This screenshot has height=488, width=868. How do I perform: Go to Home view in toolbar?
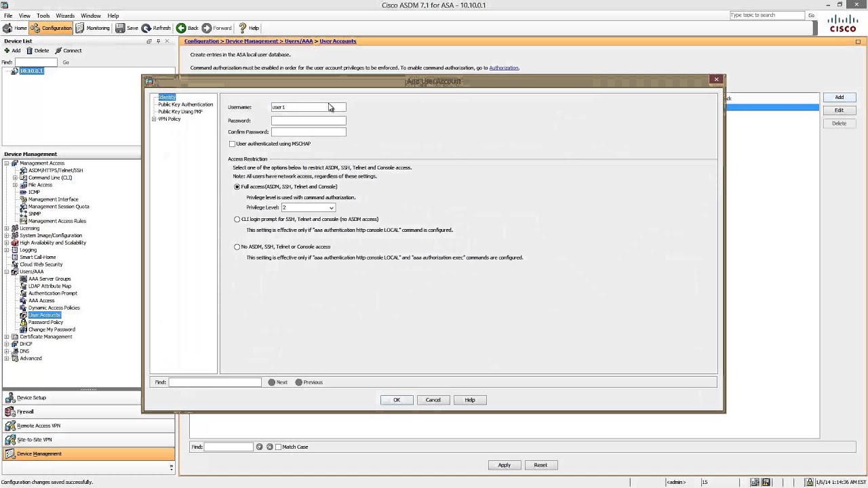tap(15, 28)
